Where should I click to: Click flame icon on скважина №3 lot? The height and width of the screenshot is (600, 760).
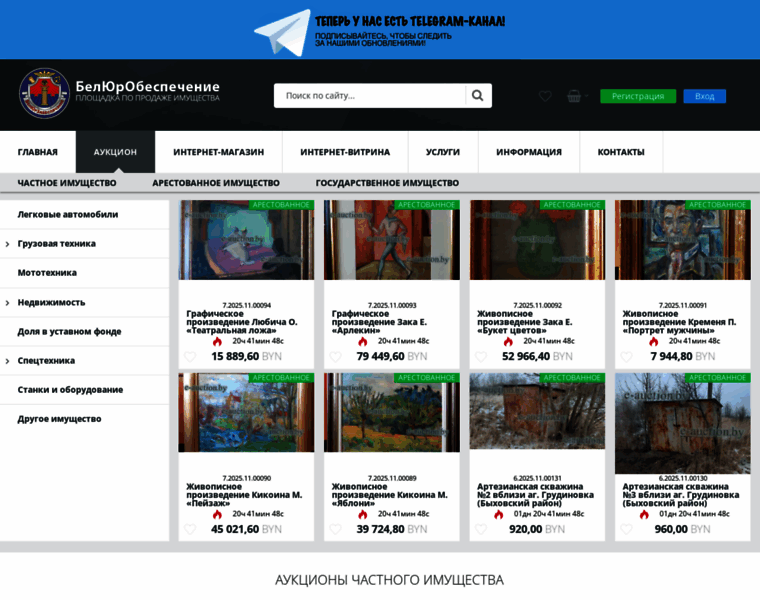point(644,514)
